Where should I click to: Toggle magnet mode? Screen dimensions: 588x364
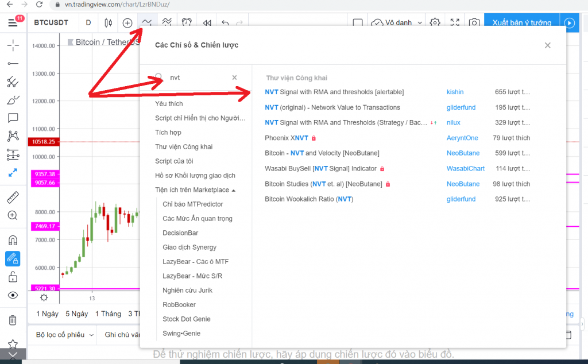click(13, 241)
